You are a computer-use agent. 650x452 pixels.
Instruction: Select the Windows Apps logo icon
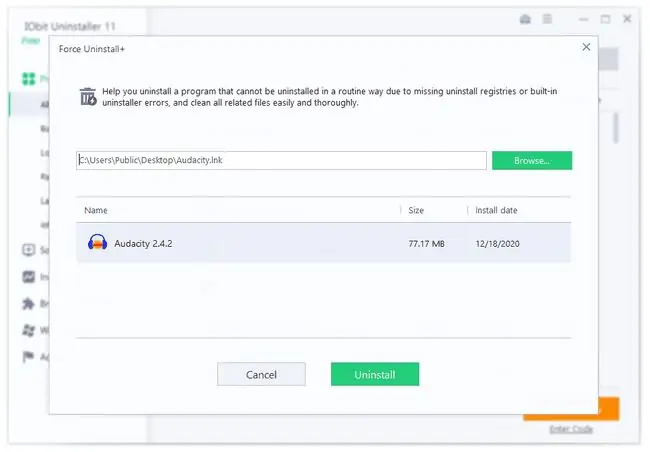[29, 330]
